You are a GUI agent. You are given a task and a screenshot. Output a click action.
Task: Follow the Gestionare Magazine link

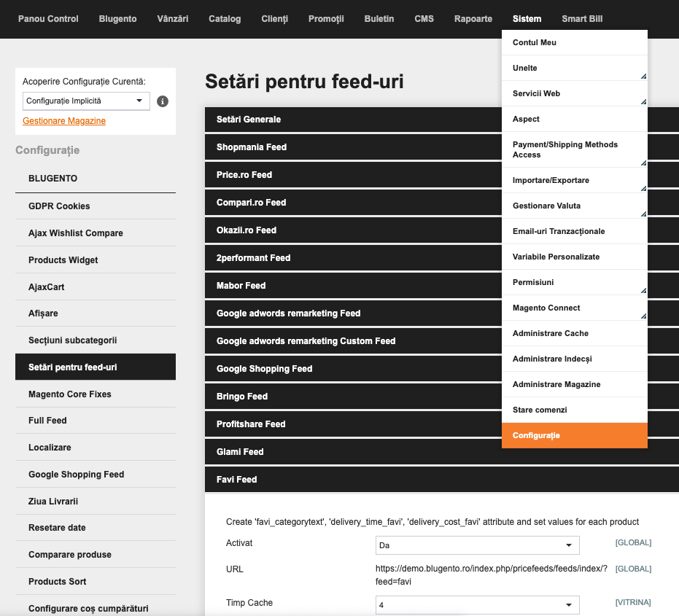tap(64, 121)
